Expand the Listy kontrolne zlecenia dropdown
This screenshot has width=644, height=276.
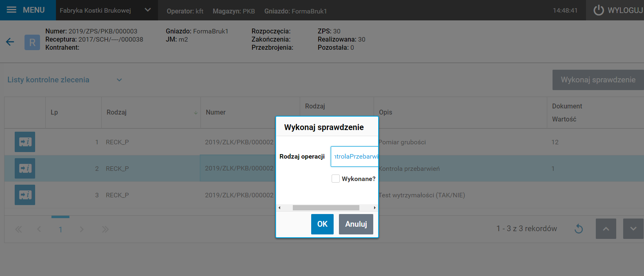click(119, 80)
